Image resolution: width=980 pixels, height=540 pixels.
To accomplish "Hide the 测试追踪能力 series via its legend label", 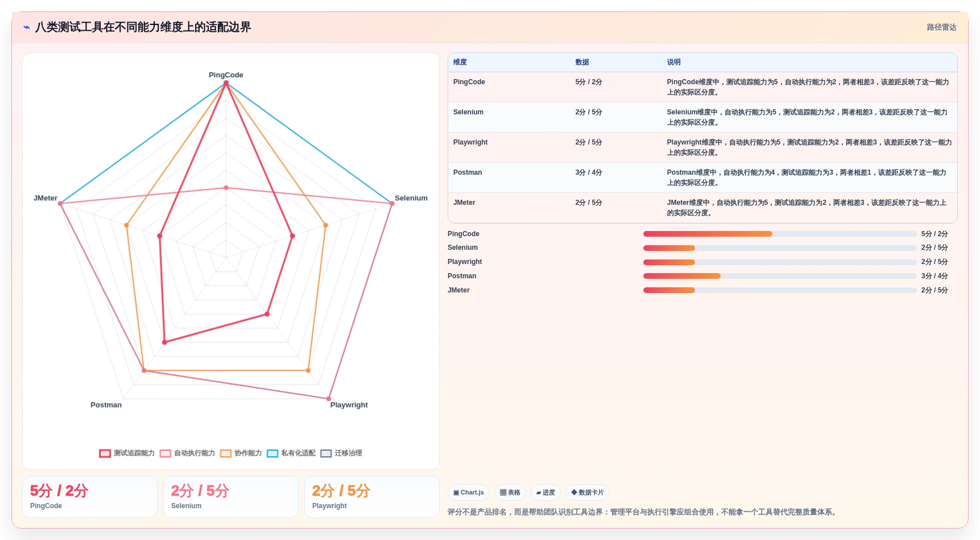I will point(134,454).
